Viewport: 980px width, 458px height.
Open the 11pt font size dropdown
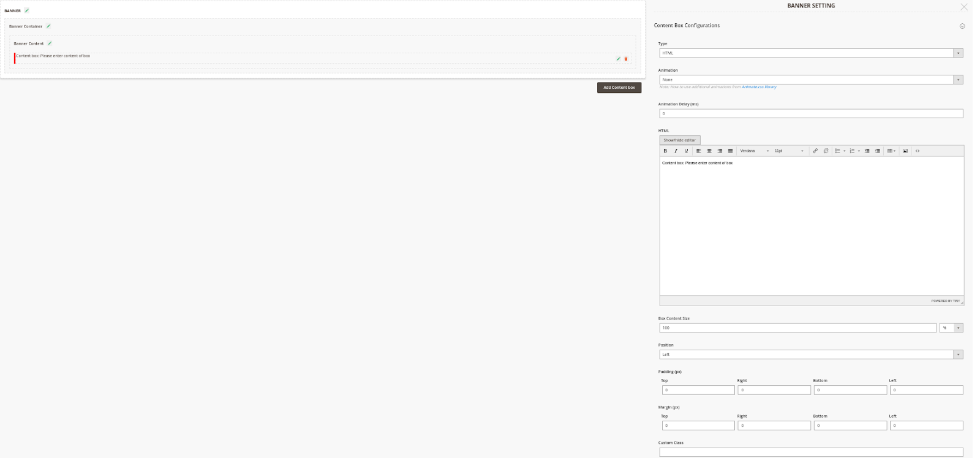tap(789, 151)
